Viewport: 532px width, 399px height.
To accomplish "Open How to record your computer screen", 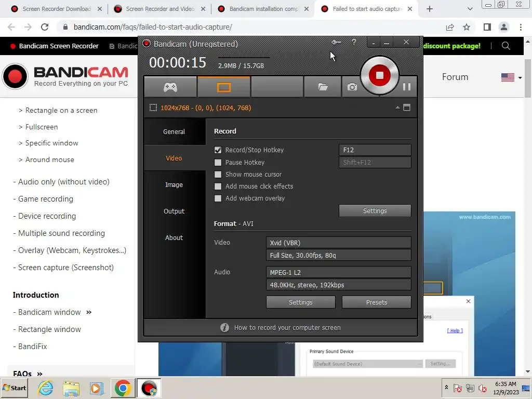I will [287, 327].
